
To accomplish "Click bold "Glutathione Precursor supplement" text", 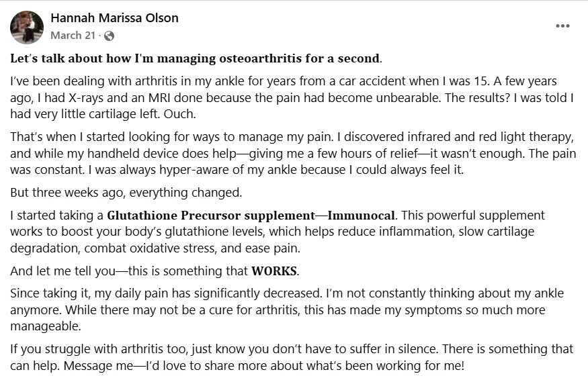I will click(210, 216).
